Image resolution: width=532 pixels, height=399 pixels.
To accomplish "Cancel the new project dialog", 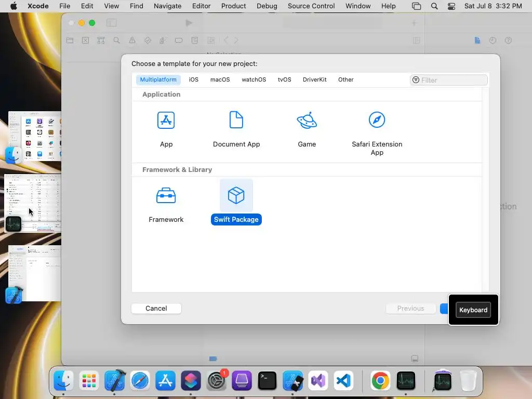I will [x=156, y=309].
